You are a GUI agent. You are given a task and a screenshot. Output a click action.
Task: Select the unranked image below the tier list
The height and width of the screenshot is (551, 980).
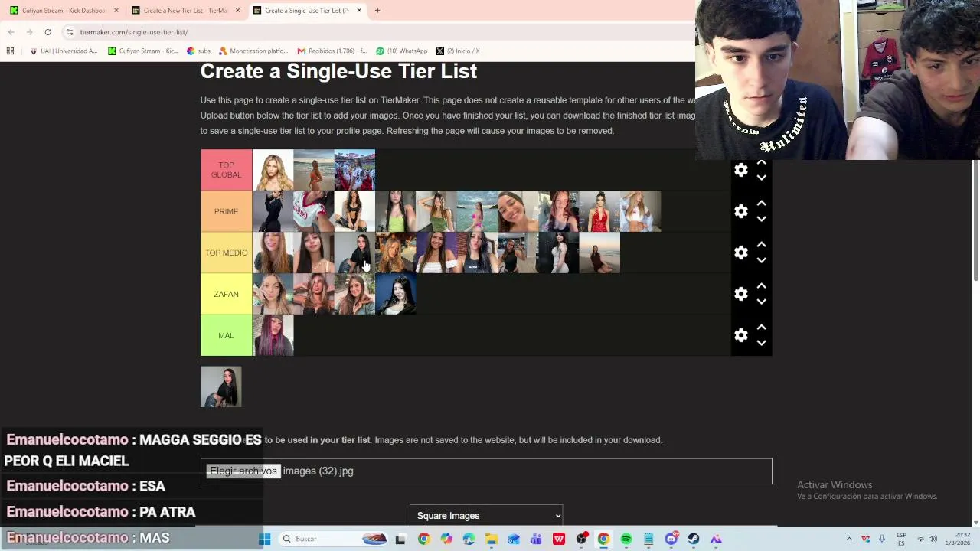pyautogui.click(x=220, y=386)
